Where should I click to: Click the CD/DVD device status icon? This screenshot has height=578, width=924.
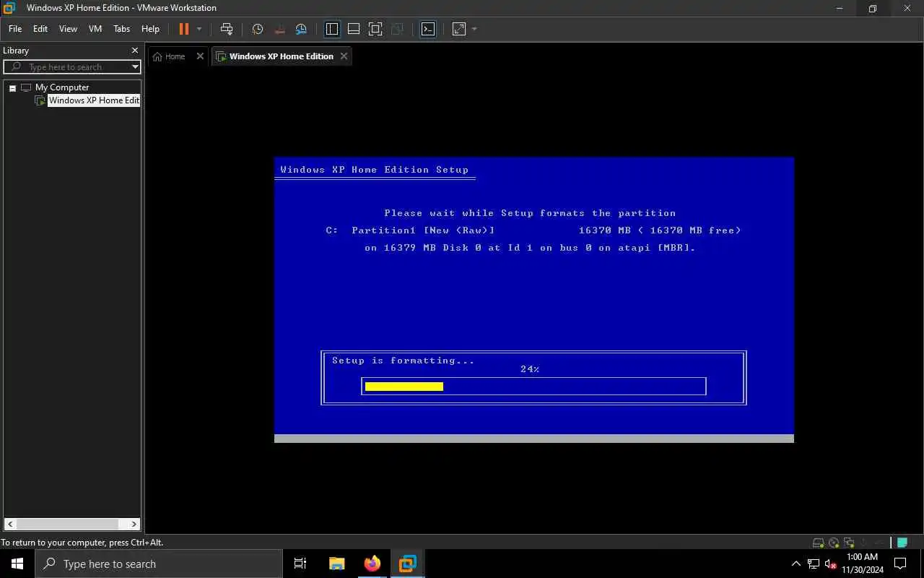834,543
